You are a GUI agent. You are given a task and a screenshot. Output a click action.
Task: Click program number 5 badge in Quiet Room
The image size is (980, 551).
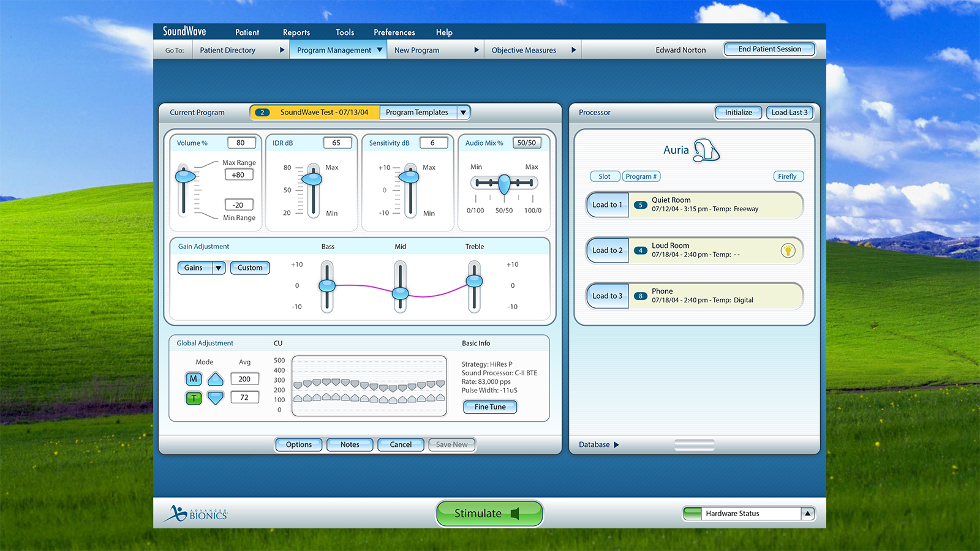(641, 205)
